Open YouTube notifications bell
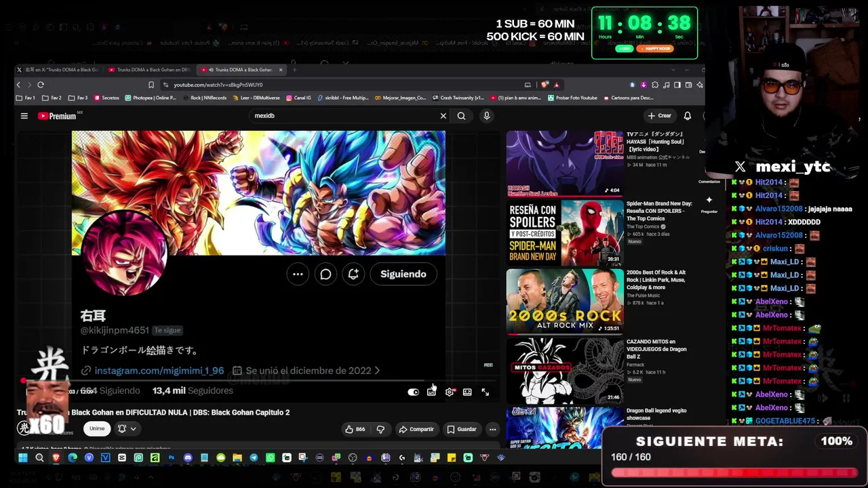This screenshot has height=488, width=868. (688, 116)
